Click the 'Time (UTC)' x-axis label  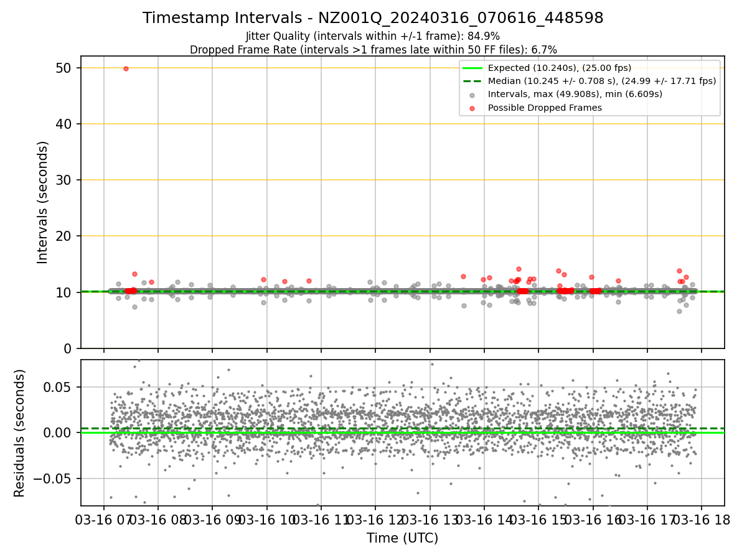tap(402, 538)
